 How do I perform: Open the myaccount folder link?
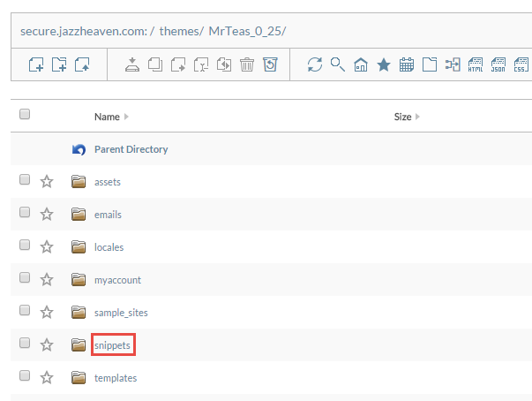117,280
